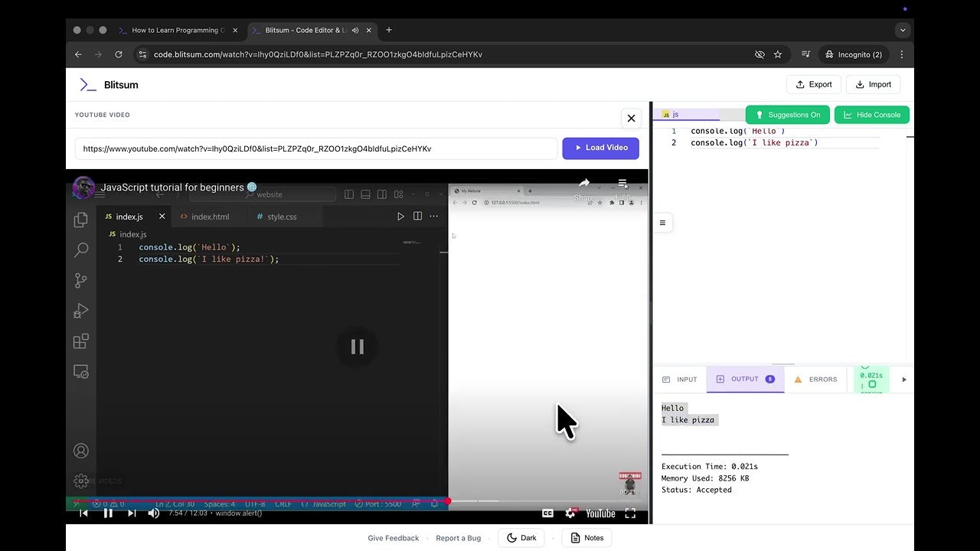Screen dimensions: 980x551
Task: Click code line console.log(`I like pizza`) in editor
Action: [754, 143]
